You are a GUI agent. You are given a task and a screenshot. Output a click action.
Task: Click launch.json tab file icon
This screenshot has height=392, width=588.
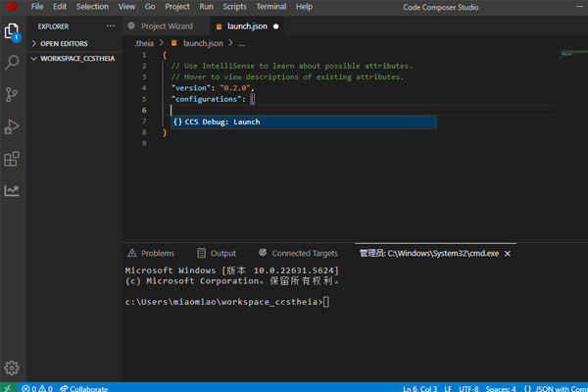tap(219, 26)
